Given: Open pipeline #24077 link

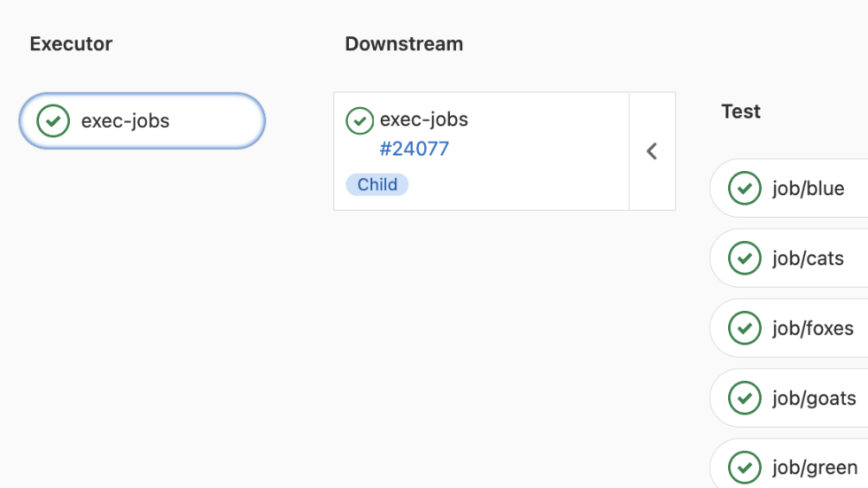Looking at the screenshot, I should tap(415, 149).
